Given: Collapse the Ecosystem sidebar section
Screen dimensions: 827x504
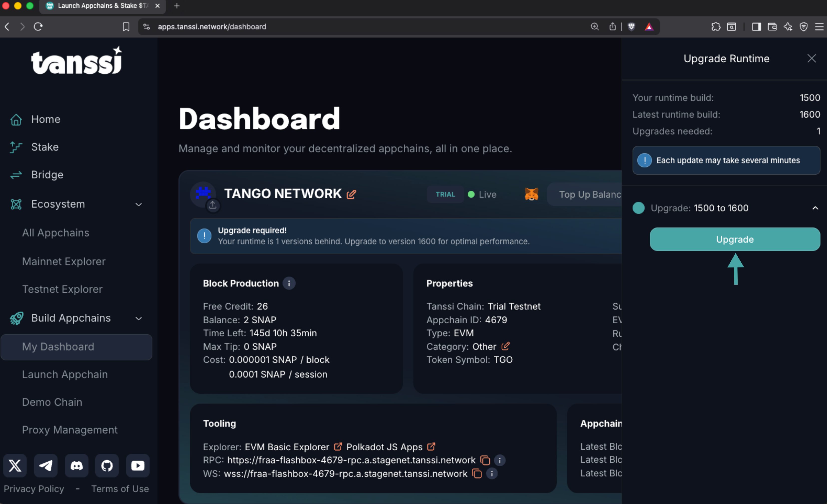Looking at the screenshot, I should pos(139,204).
